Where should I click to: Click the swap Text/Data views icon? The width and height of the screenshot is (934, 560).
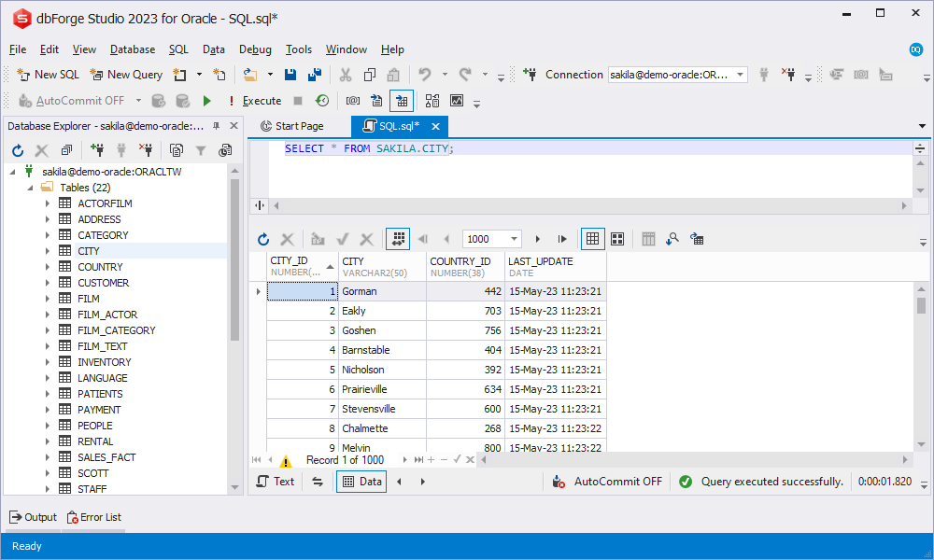click(318, 482)
